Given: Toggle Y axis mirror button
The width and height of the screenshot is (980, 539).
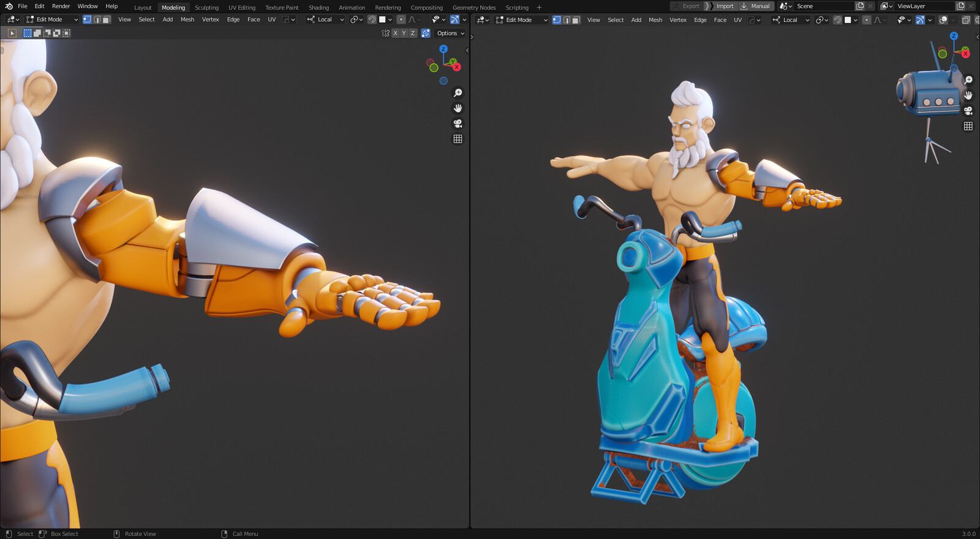Looking at the screenshot, I should click(x=404, y=33).
